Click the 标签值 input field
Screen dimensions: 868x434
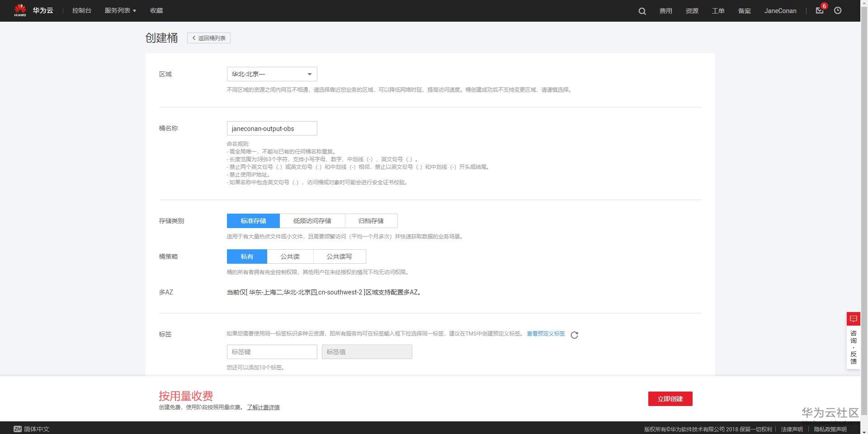point(367,352)
